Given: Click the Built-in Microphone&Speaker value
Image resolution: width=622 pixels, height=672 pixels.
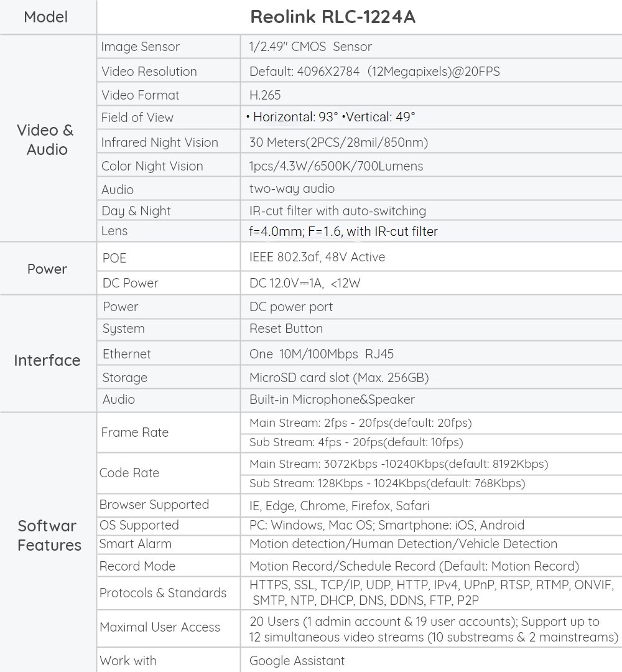Looking at the screenshot, I should [332, 399].
